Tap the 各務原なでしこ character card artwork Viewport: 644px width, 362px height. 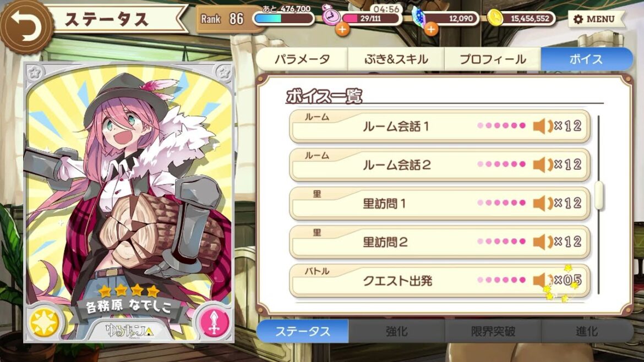click(129, 203)
